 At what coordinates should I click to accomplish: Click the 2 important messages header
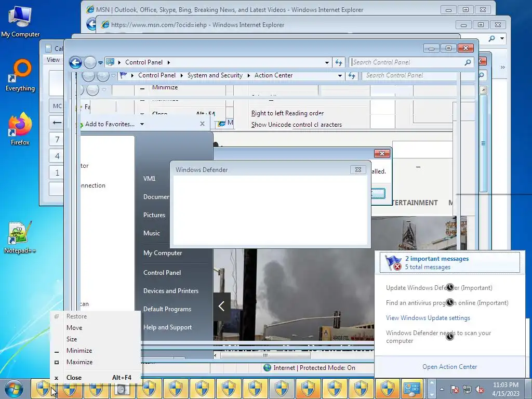450,262
